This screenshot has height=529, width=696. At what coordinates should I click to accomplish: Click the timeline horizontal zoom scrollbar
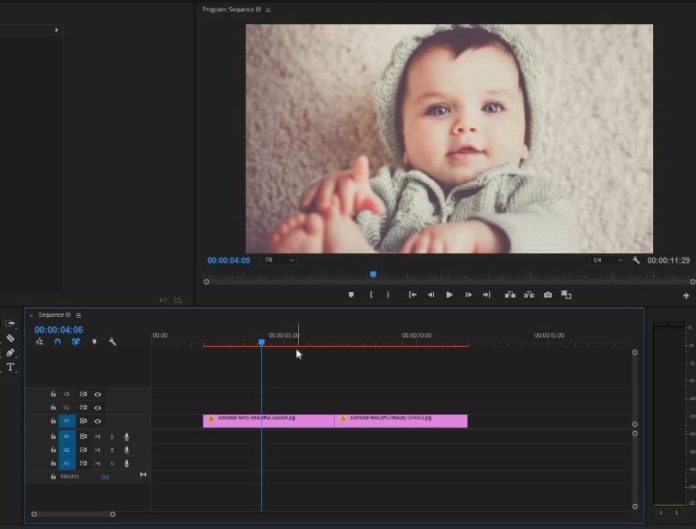72,514
